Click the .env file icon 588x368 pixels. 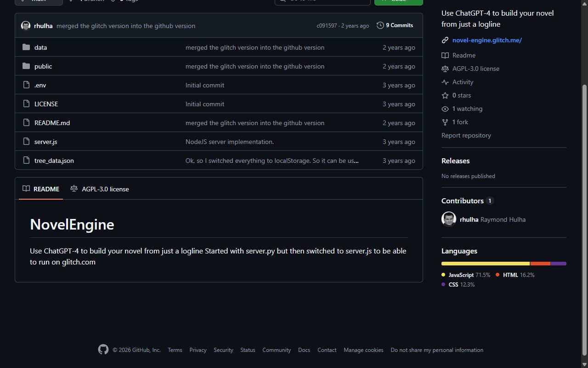(x=26, y=85)
